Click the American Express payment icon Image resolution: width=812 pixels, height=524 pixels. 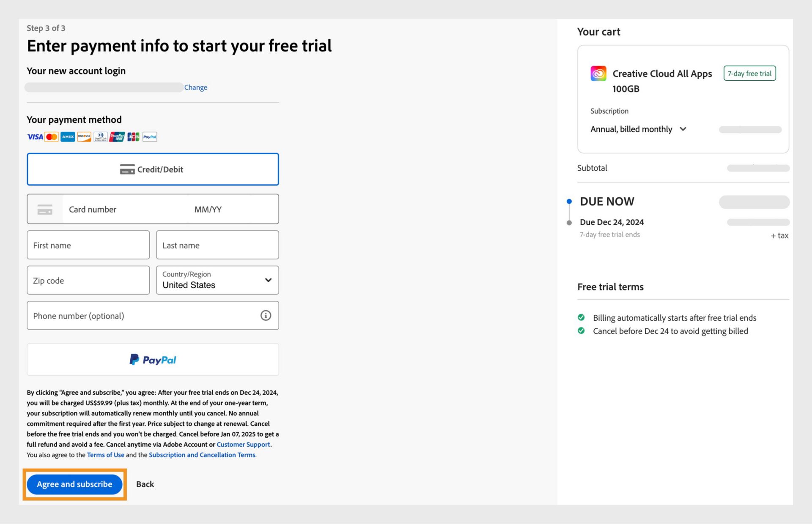68,136
